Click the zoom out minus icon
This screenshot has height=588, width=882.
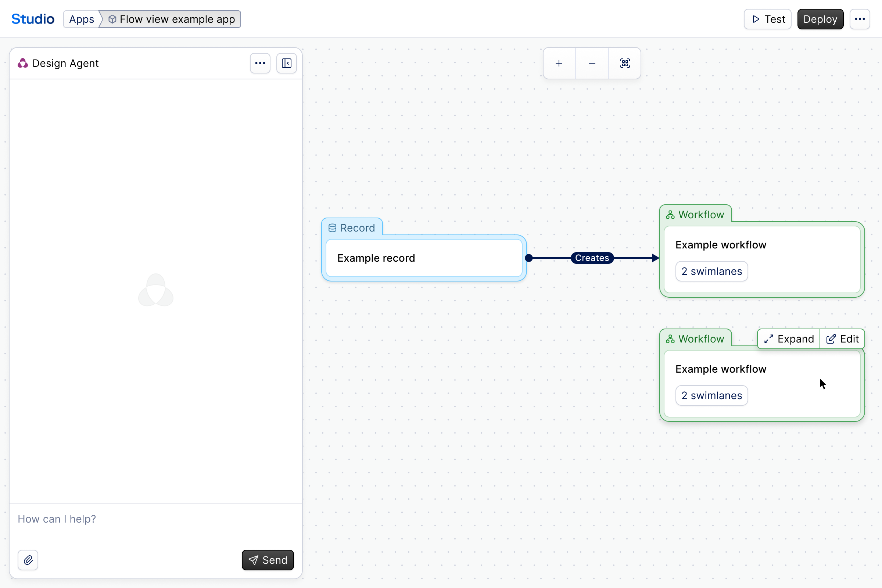592,63
